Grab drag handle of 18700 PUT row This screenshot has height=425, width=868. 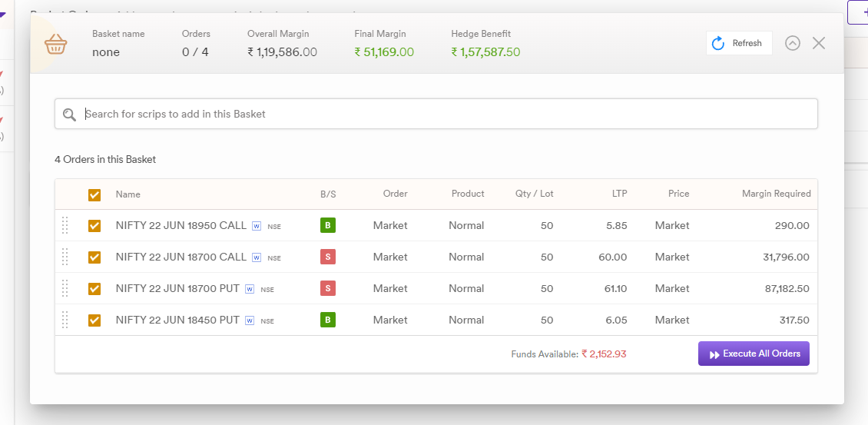[65, 289]
